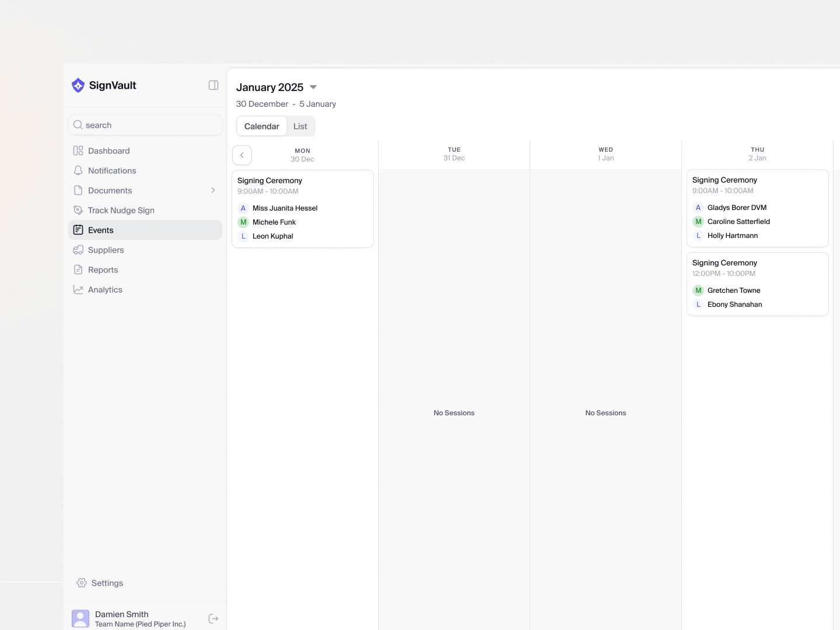The width and height of the screenshot is (840, 630).
Task: Select attendee name Miss Juanita Hessel
Action: click(285, 208)
